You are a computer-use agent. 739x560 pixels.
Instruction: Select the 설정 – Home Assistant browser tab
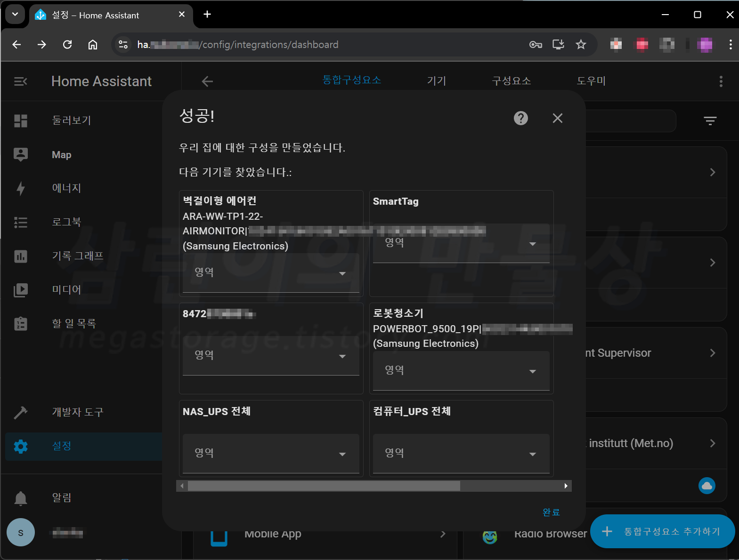click(111, 16)
